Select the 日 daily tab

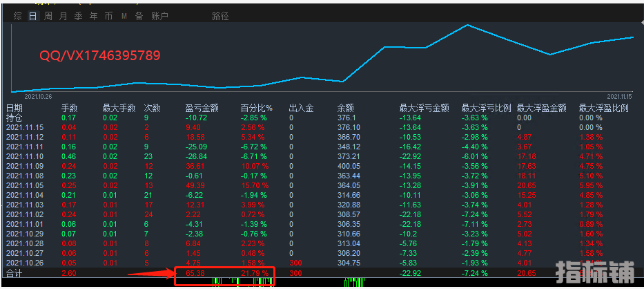[x=33, y=16]
